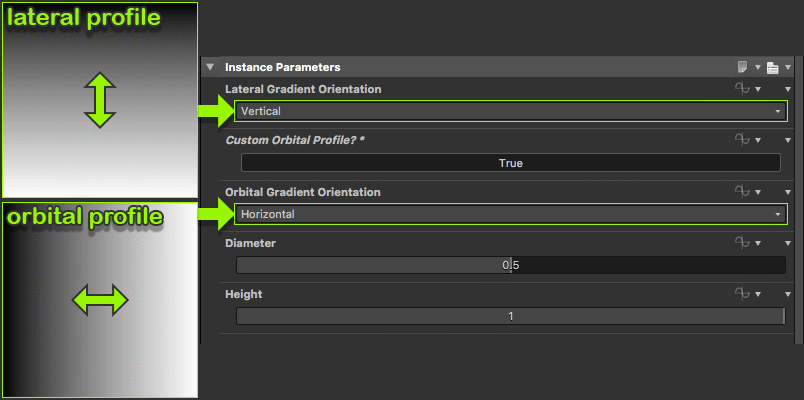Click the function graph icon for Custom Orbital Profile
Viewport: 804px width, 400px height.
point(741,141)
